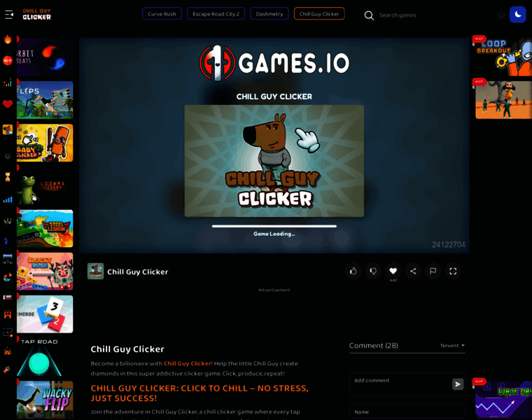Share the Chill Guy Clicker game

click(413, 271)
